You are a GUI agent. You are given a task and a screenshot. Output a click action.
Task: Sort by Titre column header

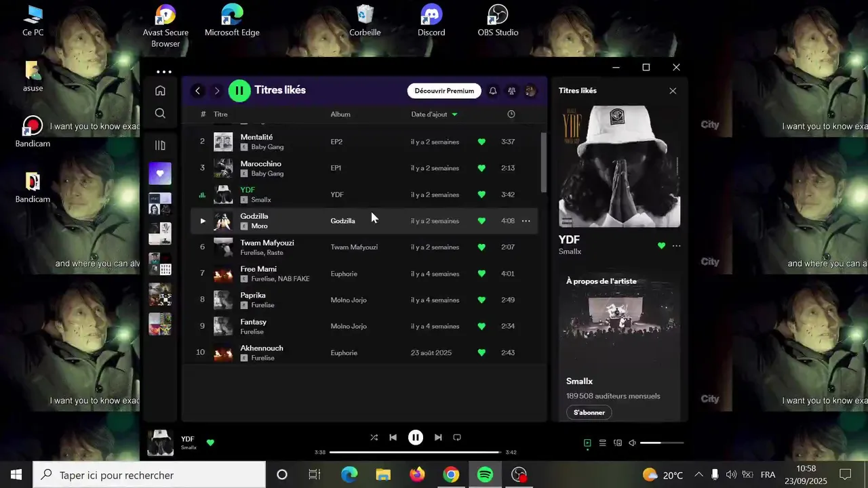(x=220, y=114)
